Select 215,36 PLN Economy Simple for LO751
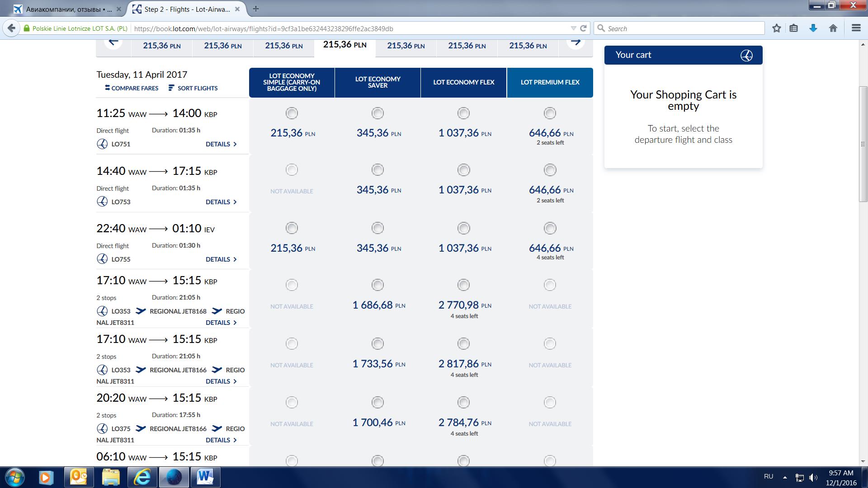868x488 pixels. pyautogui.click(x=292, y=113)
